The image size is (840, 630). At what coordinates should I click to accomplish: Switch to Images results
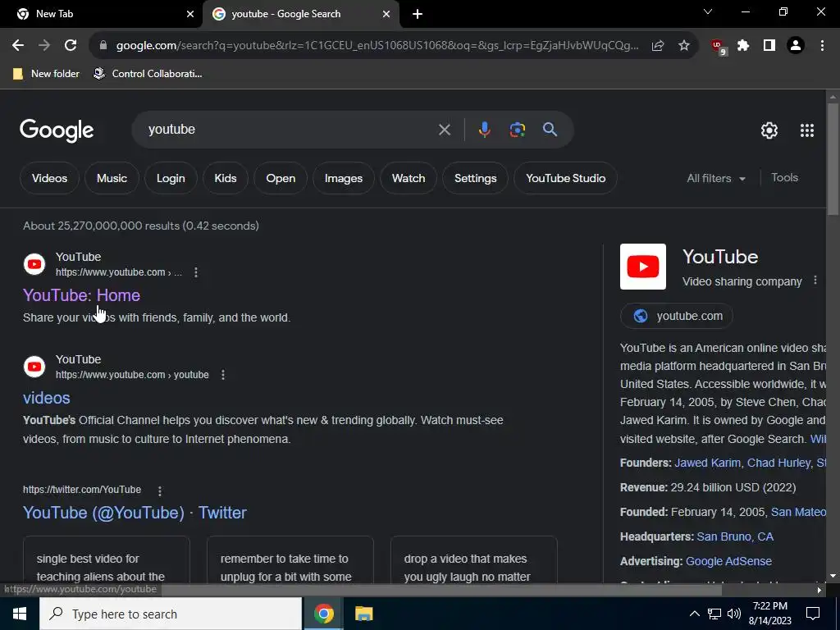pos(344,178)
